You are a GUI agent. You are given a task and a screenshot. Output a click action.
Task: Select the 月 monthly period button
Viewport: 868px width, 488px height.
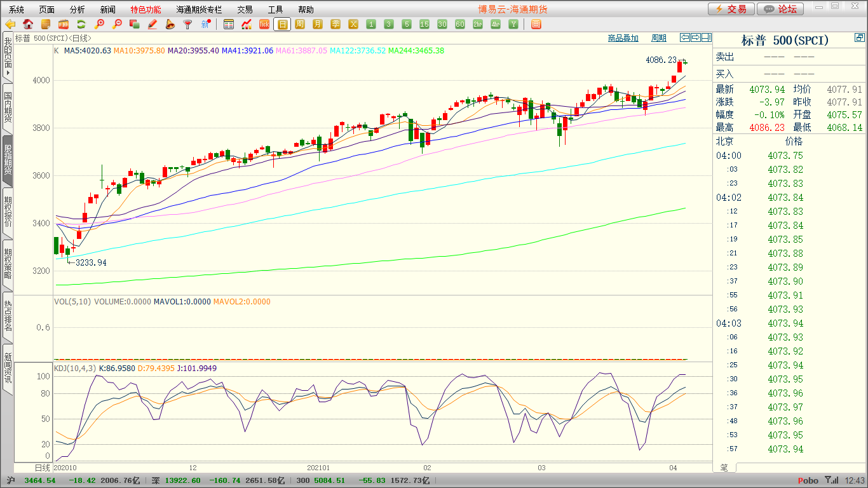click(x=318, y=25)
